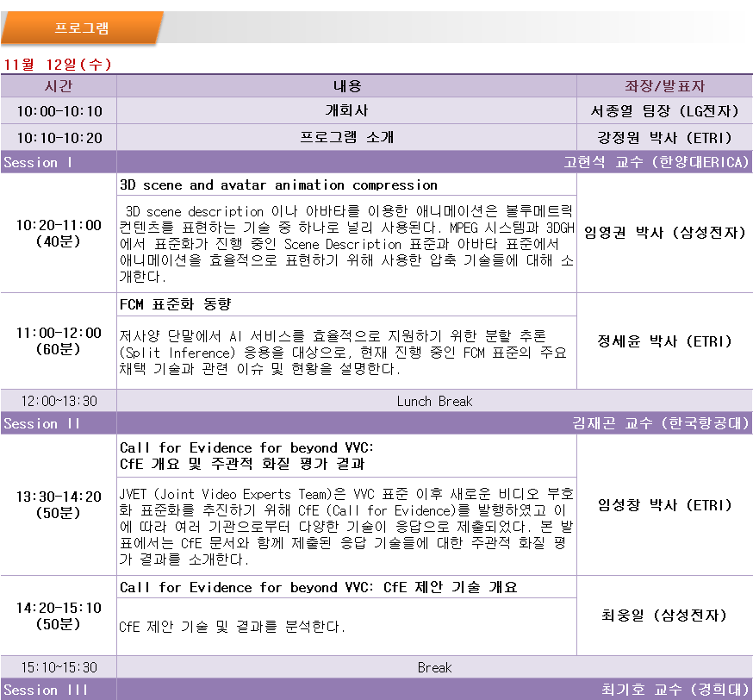Click the 시간 column header

click(59, 86)
